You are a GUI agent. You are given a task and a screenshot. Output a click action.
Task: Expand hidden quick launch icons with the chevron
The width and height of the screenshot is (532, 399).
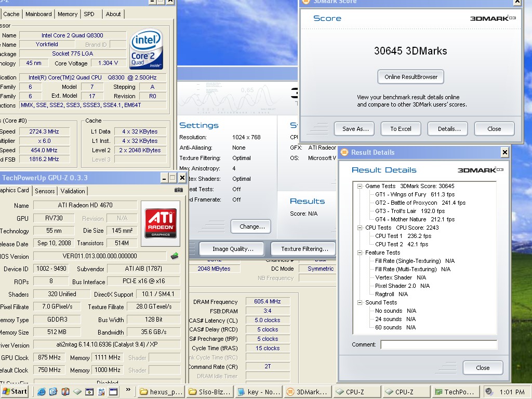[128, 390]
